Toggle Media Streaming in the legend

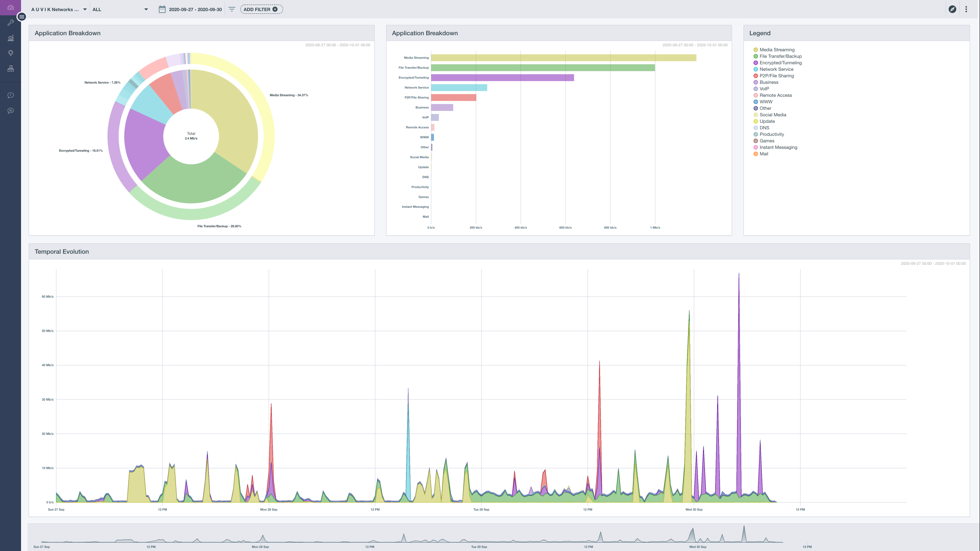coord(777,50)
